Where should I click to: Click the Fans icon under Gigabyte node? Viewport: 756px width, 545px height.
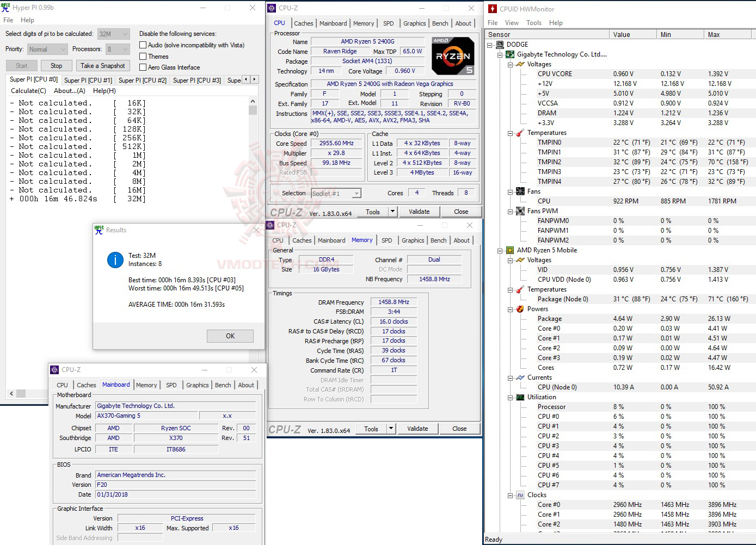click(x=520, y=191)
